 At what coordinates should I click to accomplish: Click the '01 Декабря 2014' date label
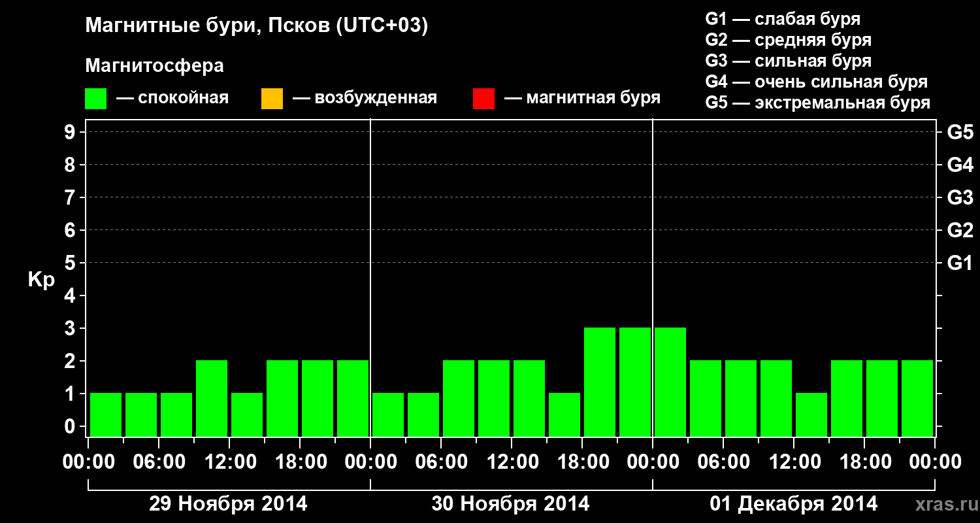point(794,504)
